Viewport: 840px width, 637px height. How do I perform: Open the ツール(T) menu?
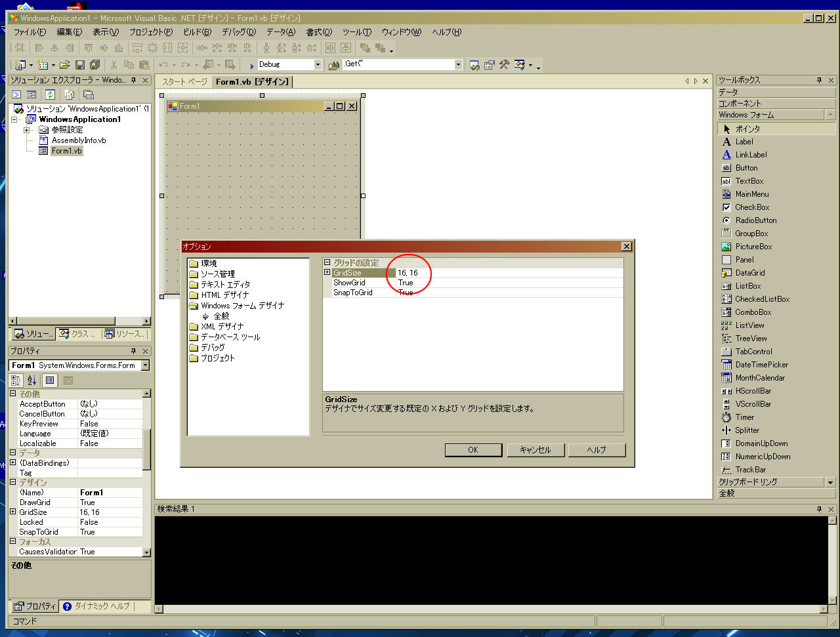(x=357, y=31)
